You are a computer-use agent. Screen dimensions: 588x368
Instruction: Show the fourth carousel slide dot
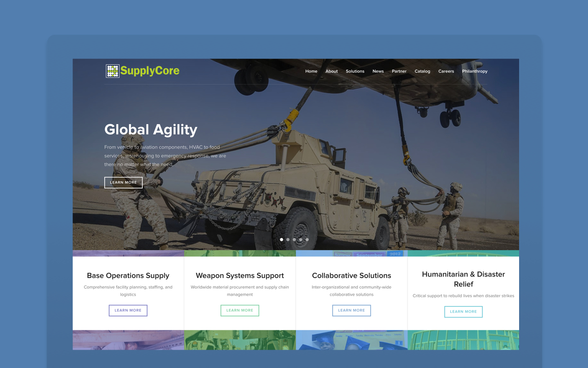pos(301,240)
